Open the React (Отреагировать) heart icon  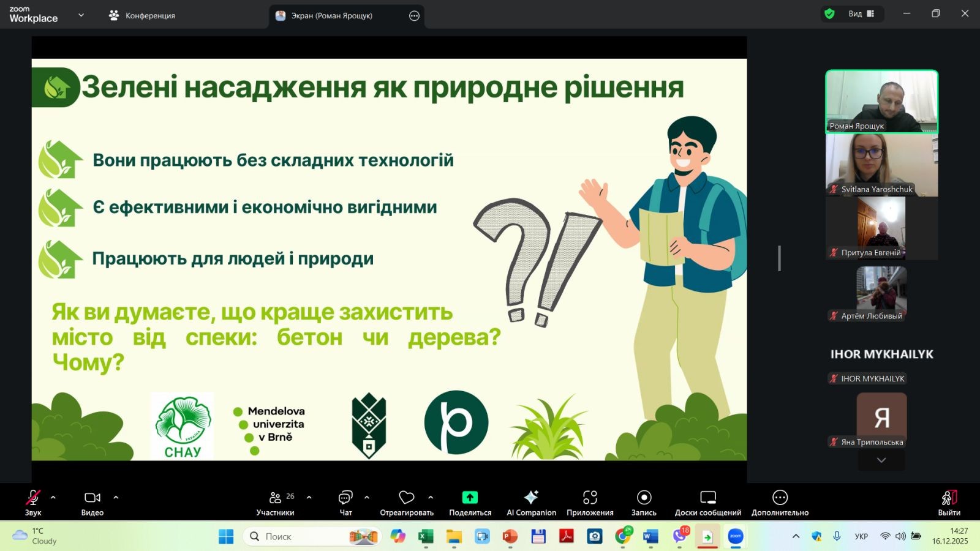(x=406, y=498)
